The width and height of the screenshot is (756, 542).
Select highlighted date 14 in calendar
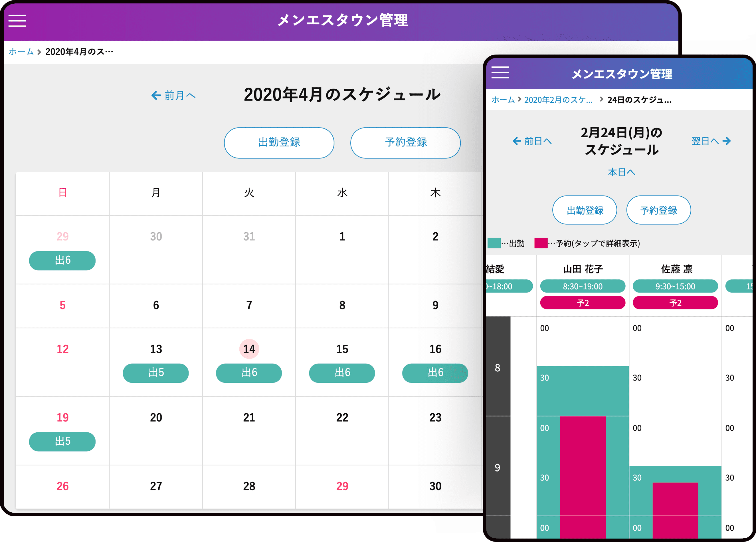pyautogui.click(x=249, y=349)
